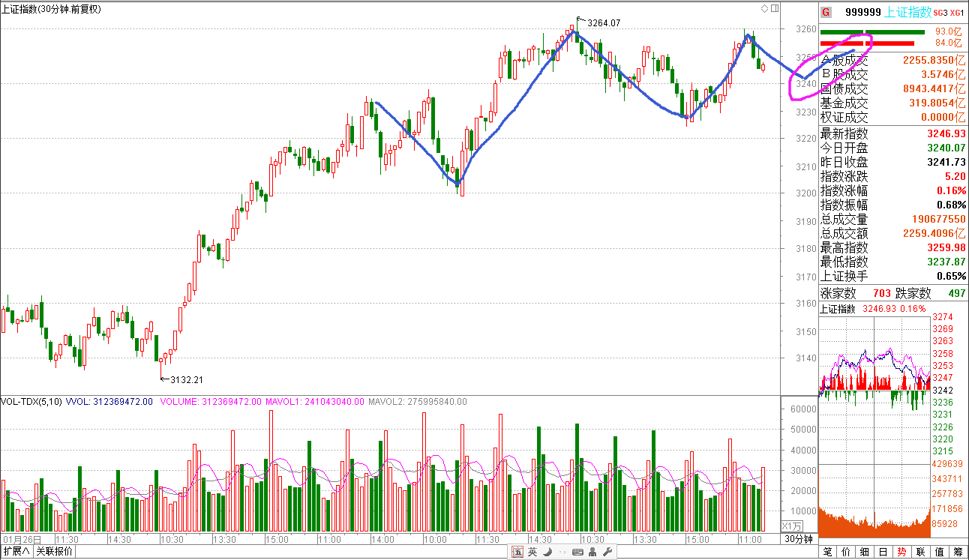Toggle the 英 English input mode

[532, 553]
